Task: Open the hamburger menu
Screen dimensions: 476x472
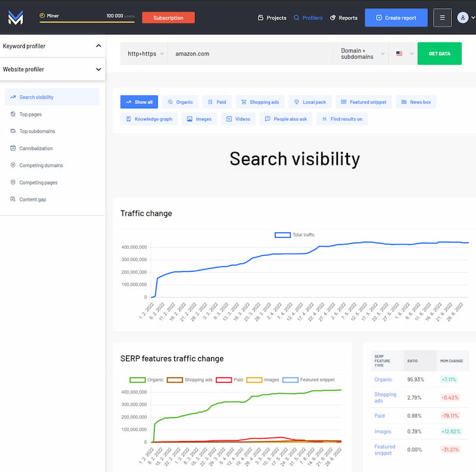Action: [x=442, y=18]
